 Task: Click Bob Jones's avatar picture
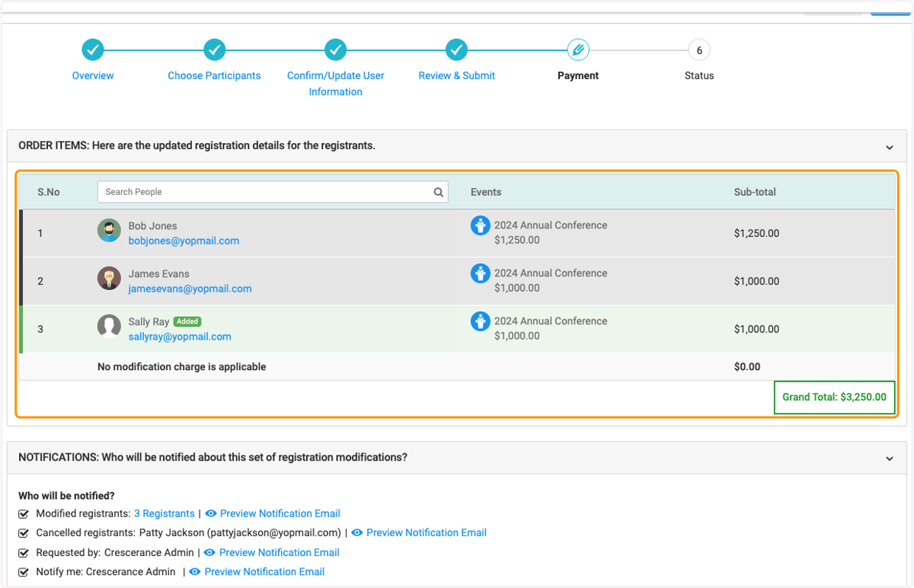pyautogui.click(x=109, y=231)
